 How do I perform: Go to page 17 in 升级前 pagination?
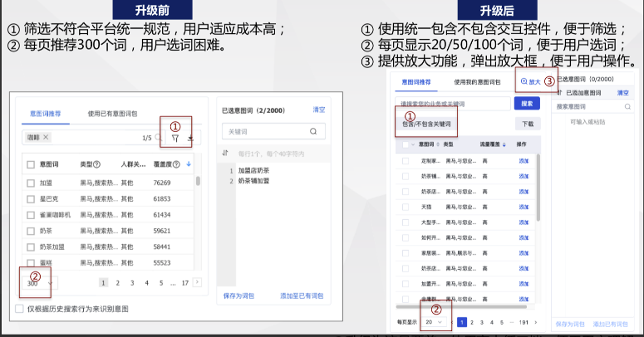click(185, 283)
